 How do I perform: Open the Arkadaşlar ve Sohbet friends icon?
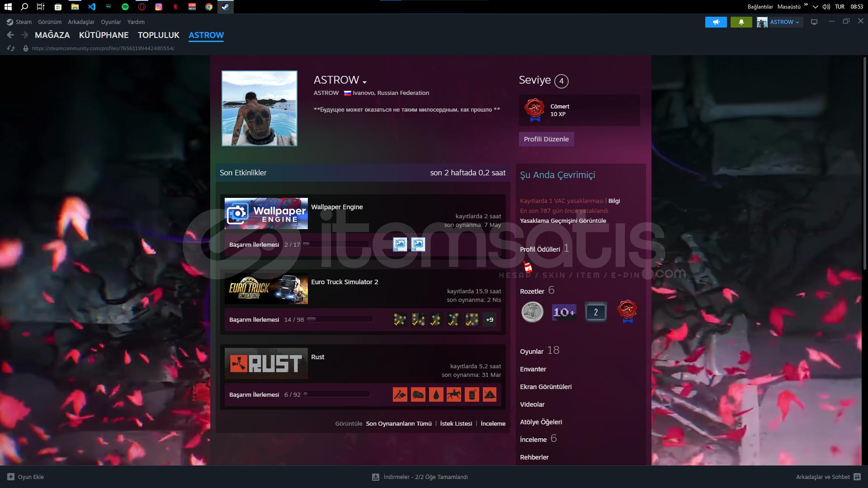point(857,477)
